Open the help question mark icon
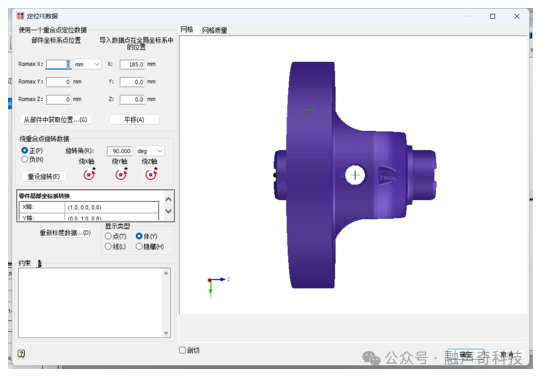Image resolution: width=541 pixels, height=380 pixels. (21, 353)
